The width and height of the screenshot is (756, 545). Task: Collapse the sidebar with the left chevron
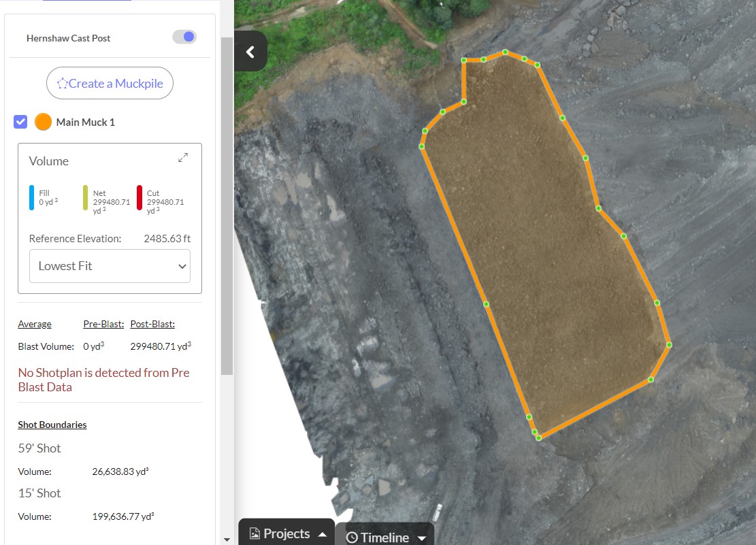(x=250, y=52)
